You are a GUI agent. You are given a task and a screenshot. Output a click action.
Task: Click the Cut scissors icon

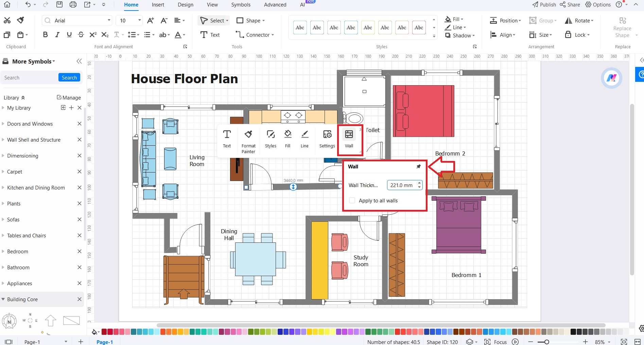click(7, 20)
